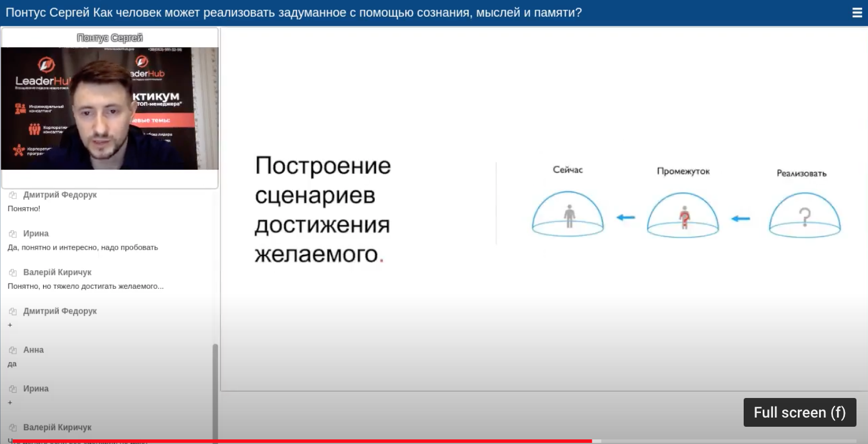Click the copy icon beside Валерій Киричук's message
868x444 pixels.
tap(12, 271)
